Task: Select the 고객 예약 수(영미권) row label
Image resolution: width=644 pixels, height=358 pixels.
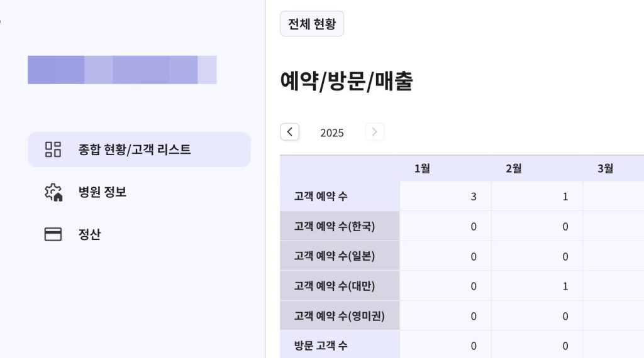Action: point(339,316)
